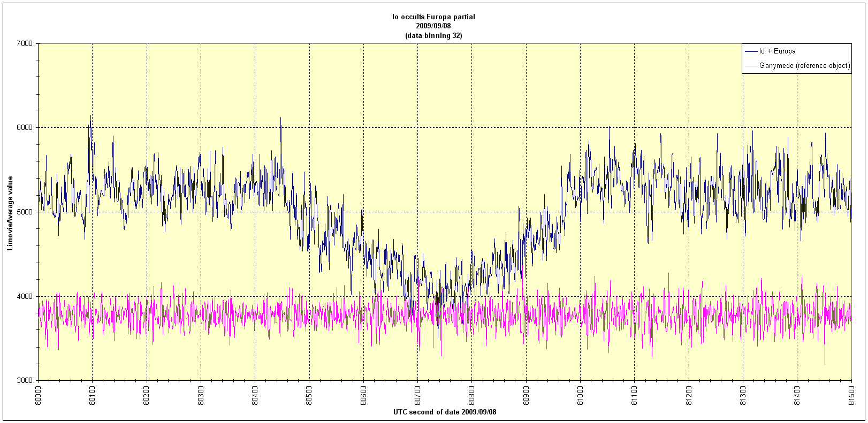Click the 80700 tick label on the time axis

(417, 395)
